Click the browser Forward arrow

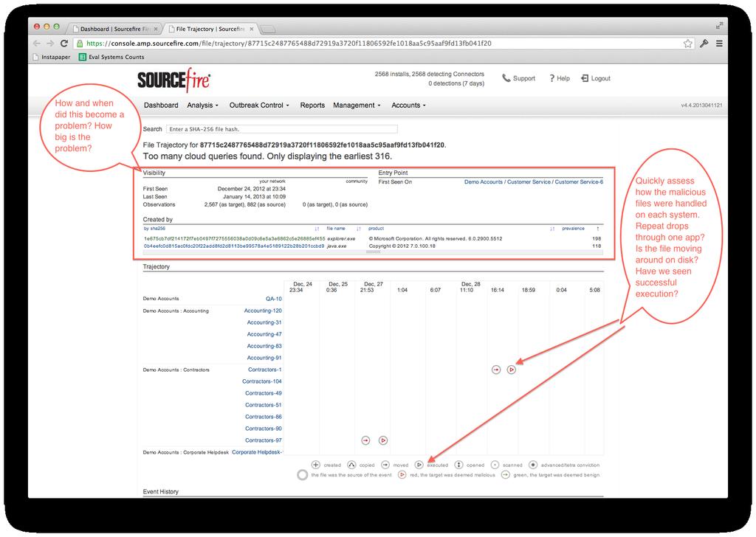pos(50,44)
